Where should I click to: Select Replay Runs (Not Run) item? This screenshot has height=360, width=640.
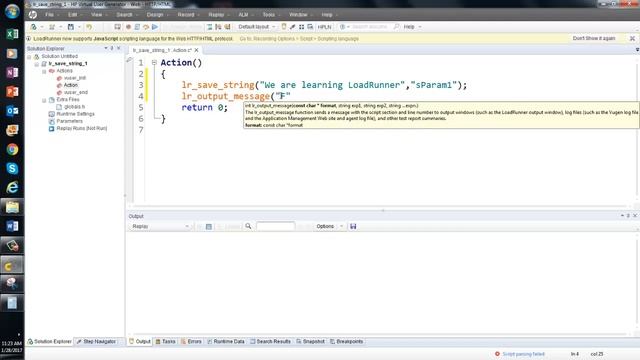pos(82,129)
